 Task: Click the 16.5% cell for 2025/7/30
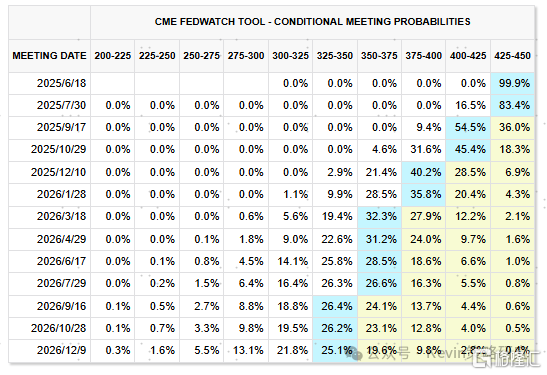point(468,105)
